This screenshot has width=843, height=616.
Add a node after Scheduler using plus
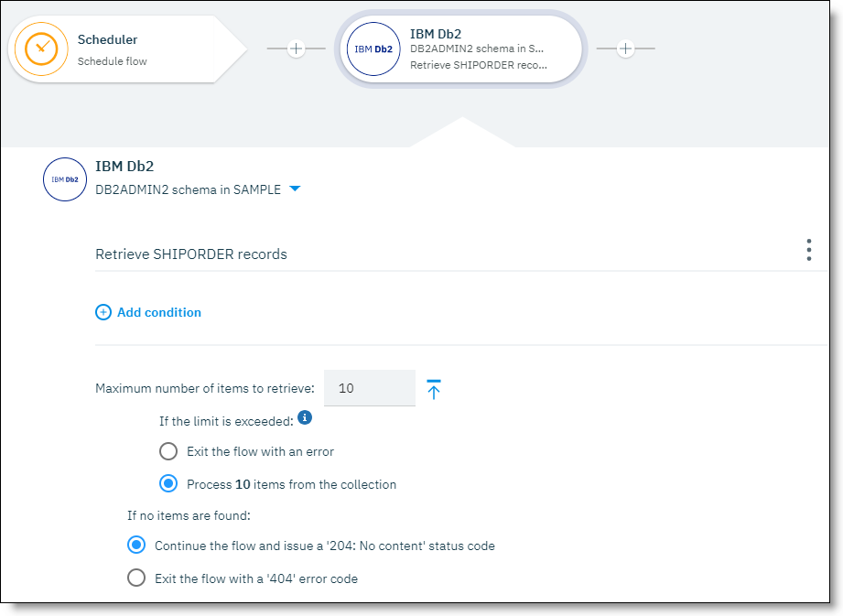click(x=296, y=49)
